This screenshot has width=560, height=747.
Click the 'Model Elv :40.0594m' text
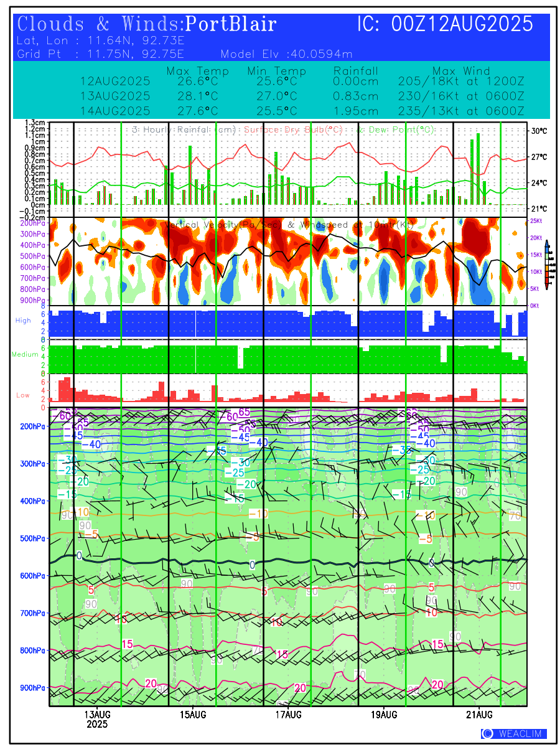[x=287, y=54]
